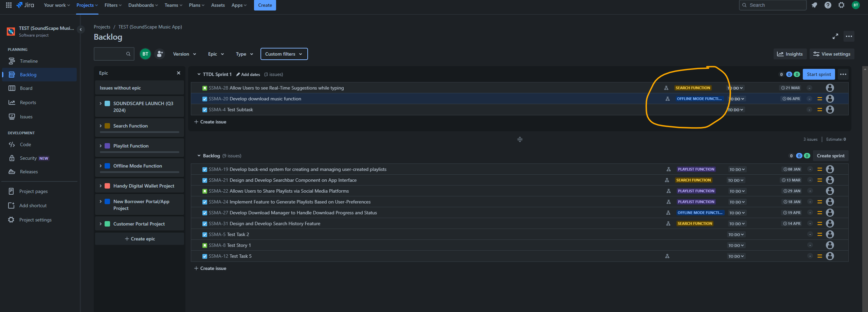Open the Help question mark icon
The image size is (868, 312).
pyautogui.click(x=828, y=5)
